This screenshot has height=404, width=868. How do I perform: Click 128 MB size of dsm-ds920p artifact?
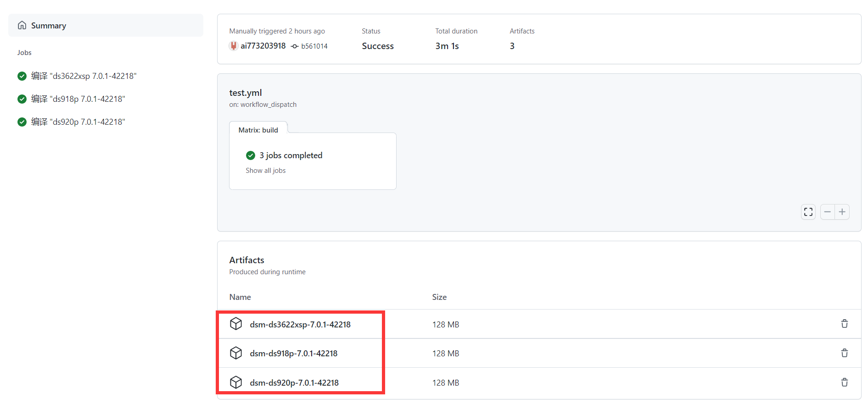click(446, 383)
